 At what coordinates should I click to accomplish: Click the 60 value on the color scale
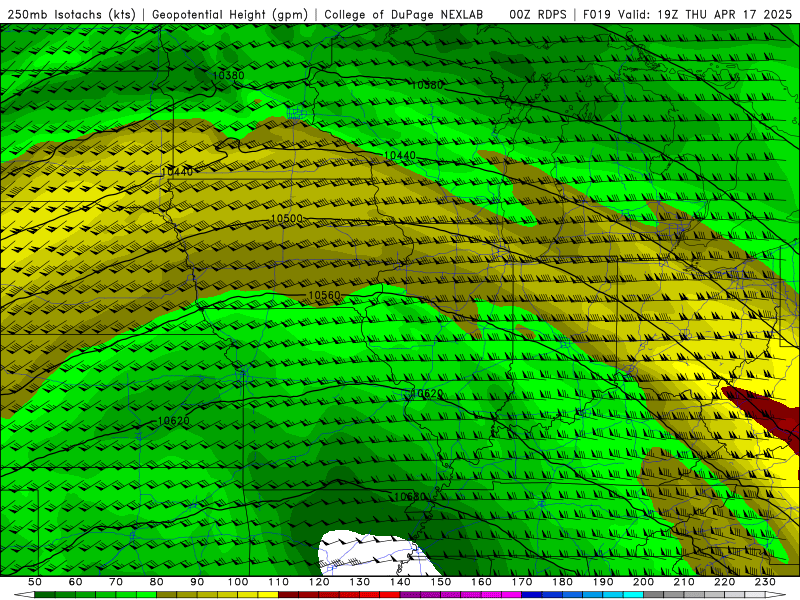point(75,582)
